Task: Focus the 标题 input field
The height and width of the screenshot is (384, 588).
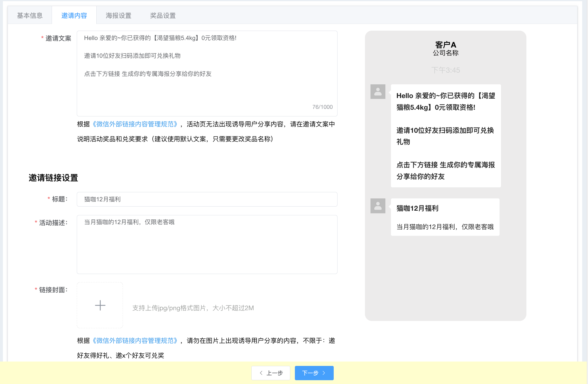Action: [x=207, y=199]
